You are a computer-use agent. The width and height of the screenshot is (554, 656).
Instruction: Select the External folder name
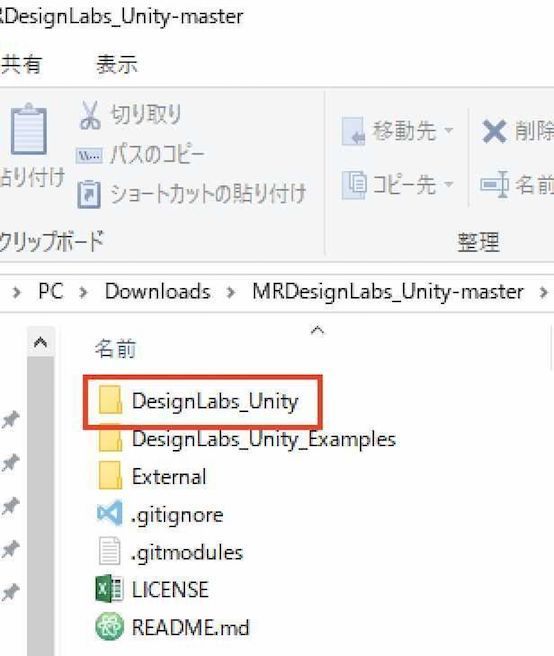169,476
